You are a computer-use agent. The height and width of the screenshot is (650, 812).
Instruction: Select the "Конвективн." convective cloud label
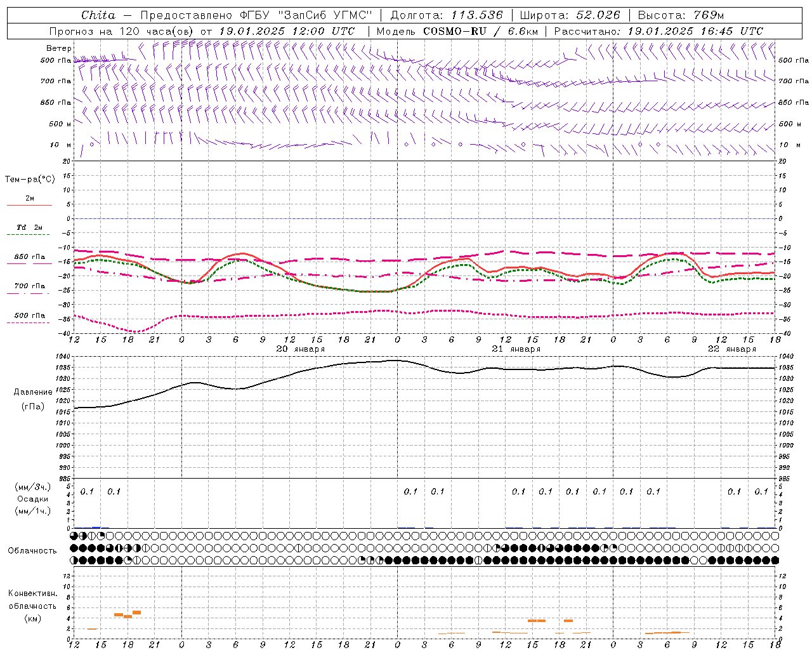[x=32, y=594]
